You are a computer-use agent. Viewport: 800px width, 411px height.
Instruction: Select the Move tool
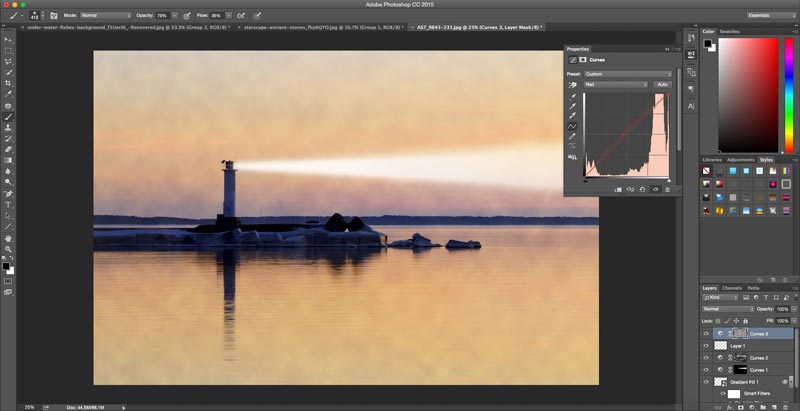pos(9,40)
